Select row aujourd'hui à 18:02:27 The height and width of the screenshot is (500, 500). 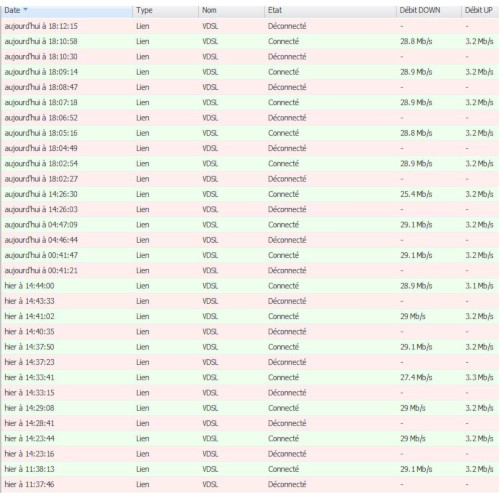pyautogui.click(x=250, y=179)
